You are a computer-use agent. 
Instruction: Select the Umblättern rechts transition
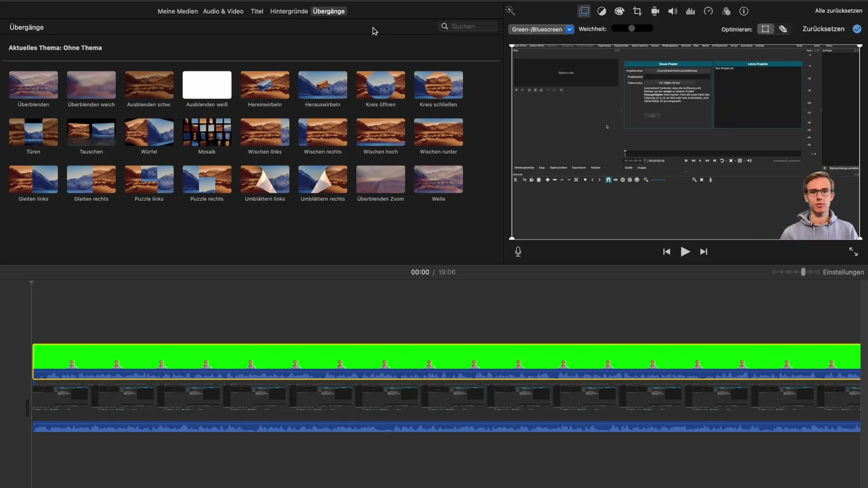(323, 179)
